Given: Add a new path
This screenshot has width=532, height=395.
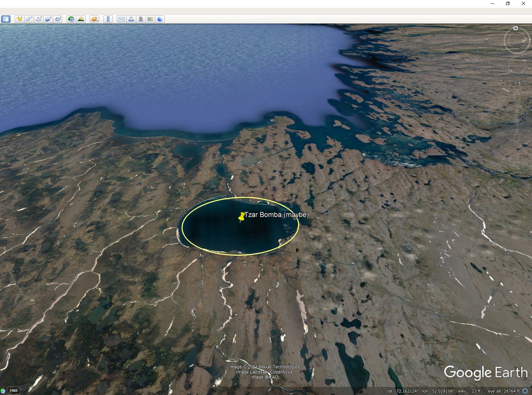Looking at the screenshot, I should [39, 19].
